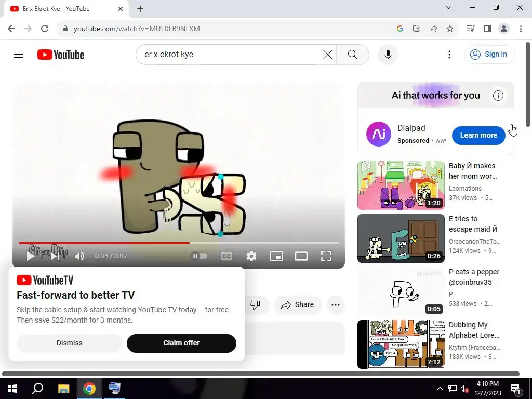Share this page from address bar
Viewport: 532px width, 399px height.
pos(433,29)
